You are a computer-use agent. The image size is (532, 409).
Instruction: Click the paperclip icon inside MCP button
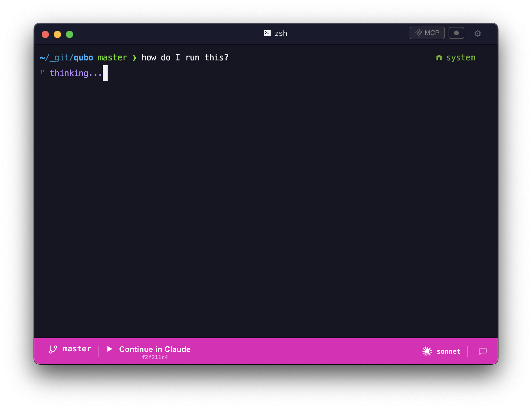coord(419,33)
